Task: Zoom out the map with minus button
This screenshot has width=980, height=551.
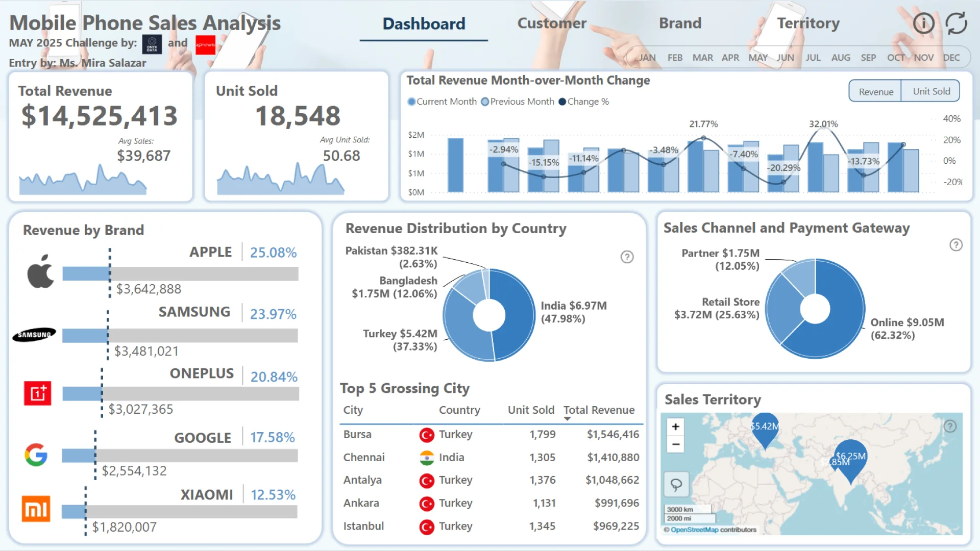Action: pos(675,444)
